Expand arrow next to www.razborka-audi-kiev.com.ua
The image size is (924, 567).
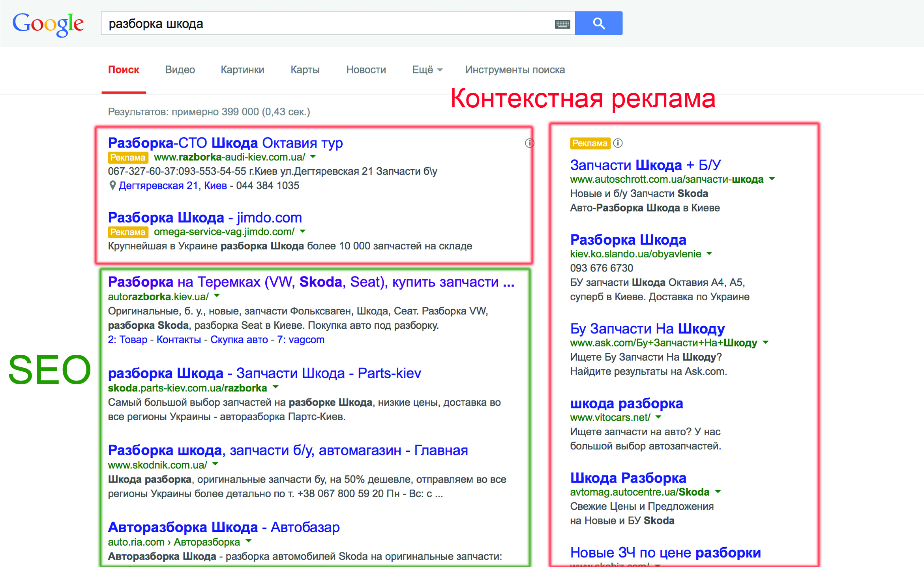pos(313,157)
